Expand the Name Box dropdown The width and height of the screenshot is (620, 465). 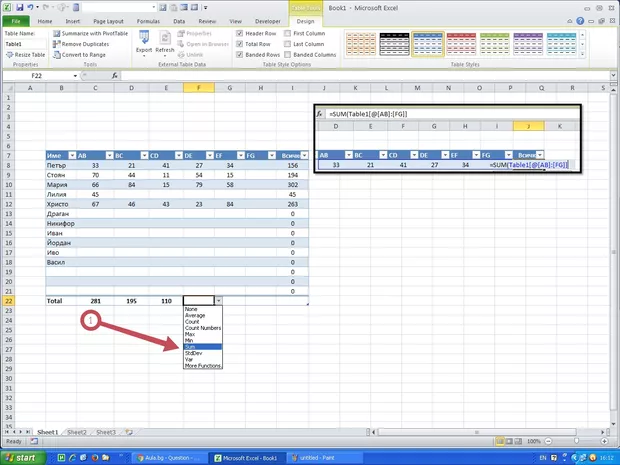tap(103, 75)
